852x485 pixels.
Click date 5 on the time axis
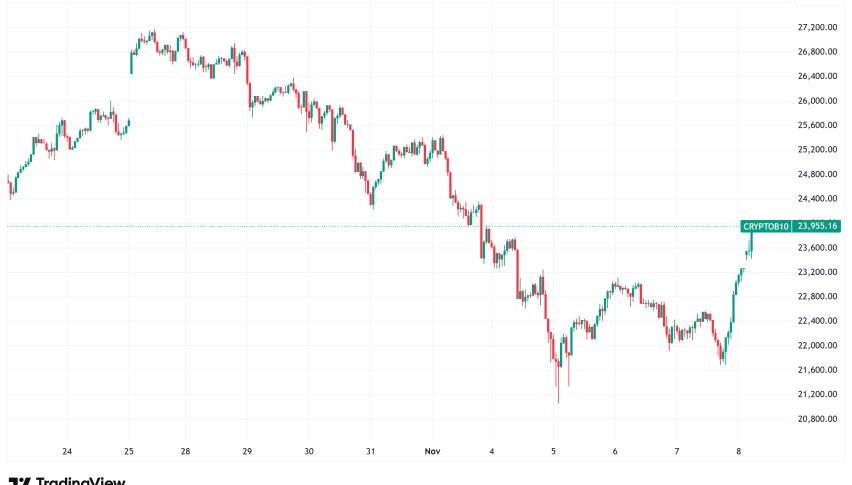coord(553,452)
